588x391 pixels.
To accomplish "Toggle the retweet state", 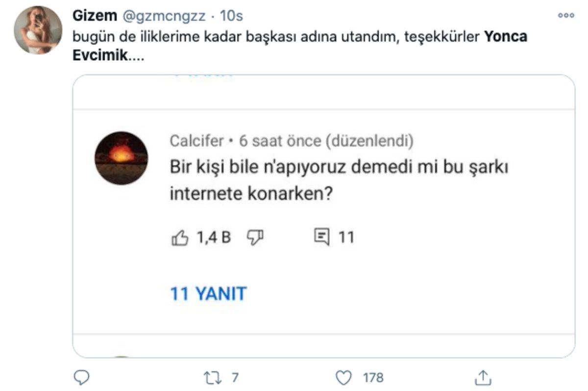I will pos(212,377).
